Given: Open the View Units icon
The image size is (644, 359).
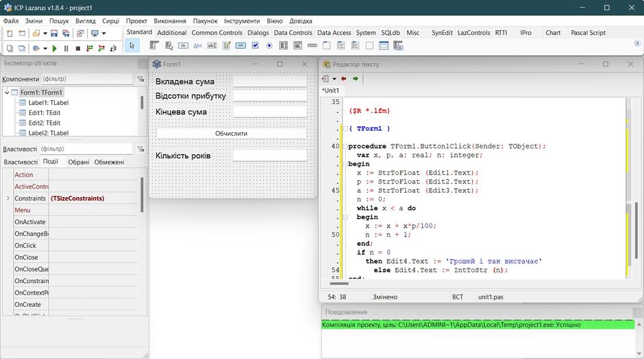Looking at the screenshot, I should tap(10, 49).
